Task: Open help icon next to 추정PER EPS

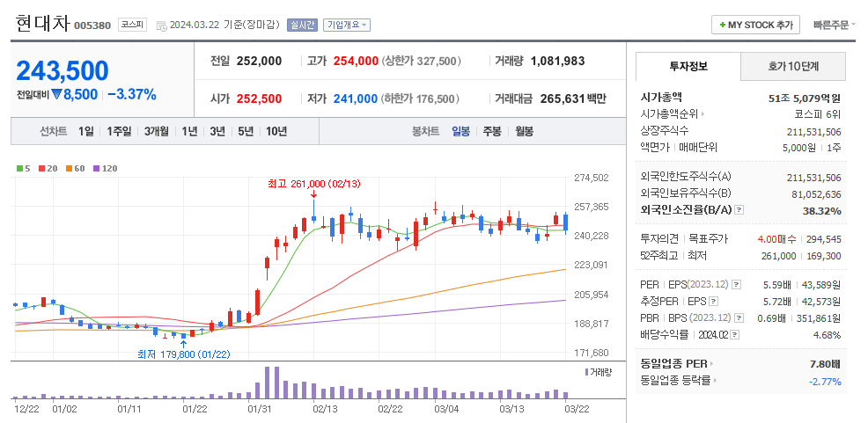Action: [x=714, y=302]
